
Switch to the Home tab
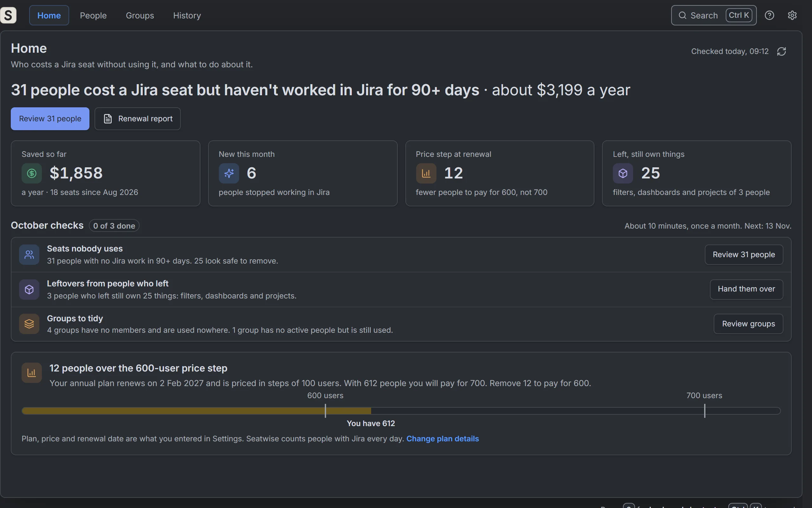49,15
